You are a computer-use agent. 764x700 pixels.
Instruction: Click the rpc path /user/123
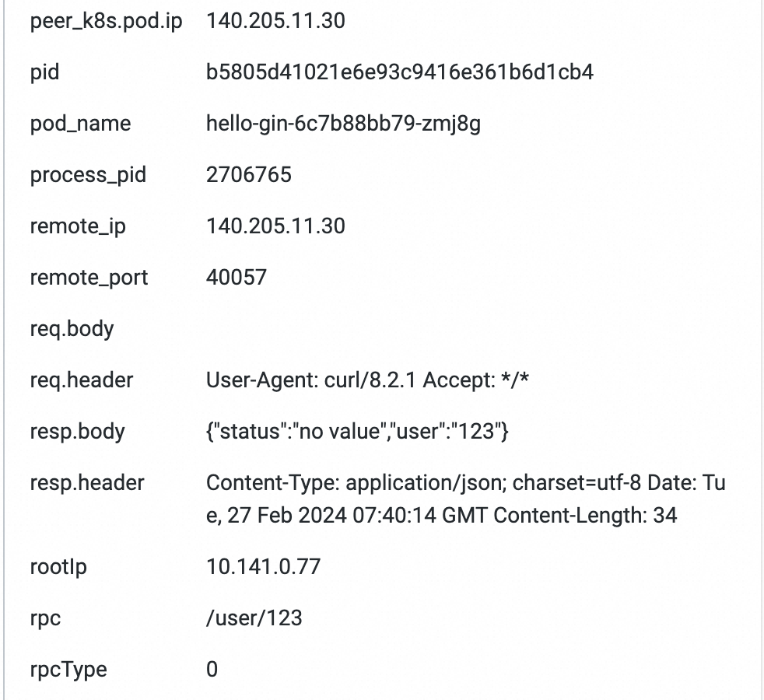coord(254,618)
